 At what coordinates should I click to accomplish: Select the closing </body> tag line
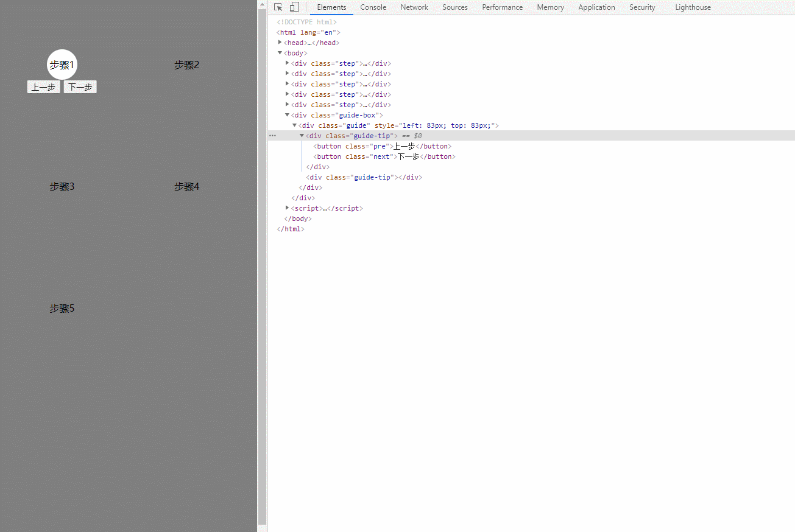[298, 219]
